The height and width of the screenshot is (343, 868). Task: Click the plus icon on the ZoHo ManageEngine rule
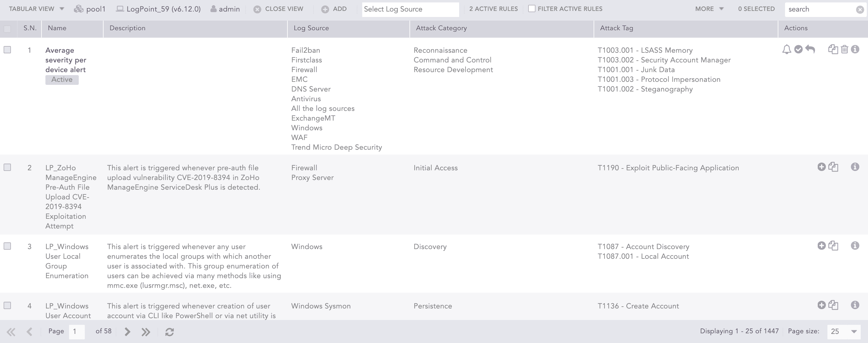click(x=821, y=167)
